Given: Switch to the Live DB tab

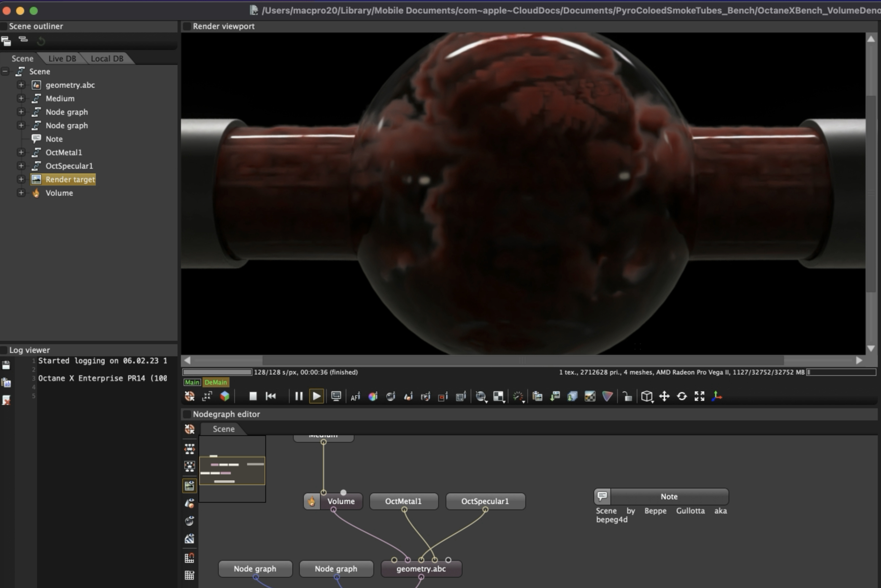Looking at the screenshot, I should pos(62,59).
